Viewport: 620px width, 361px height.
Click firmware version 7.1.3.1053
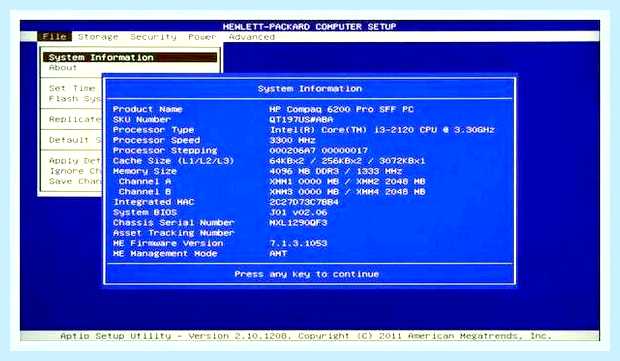(299, 243)
